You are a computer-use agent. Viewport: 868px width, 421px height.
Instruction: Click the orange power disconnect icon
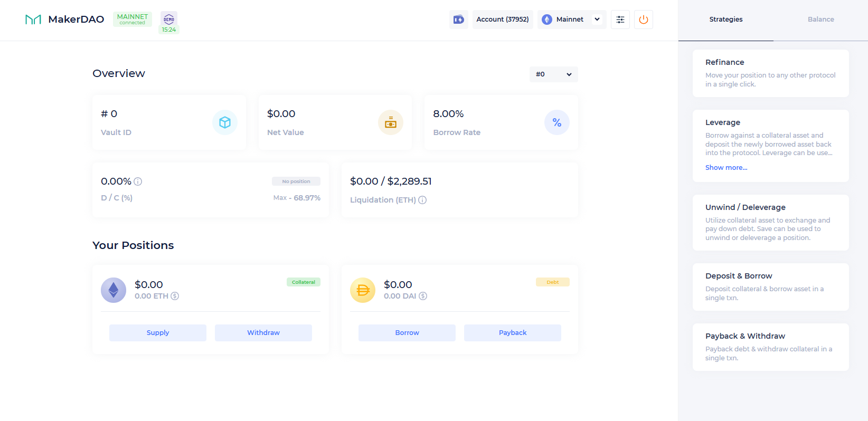(643, 20)
